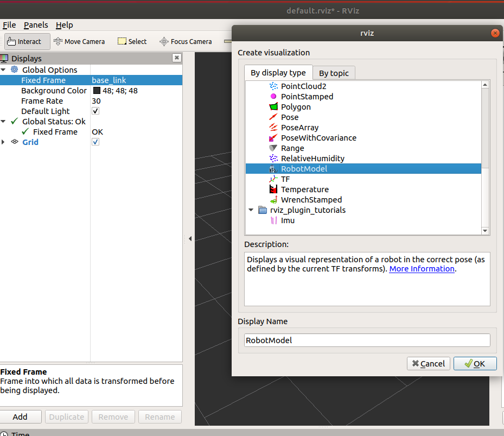Screen dimensions: 504x436
Task: Expand the Grid display node
Action: click(3, 142)
